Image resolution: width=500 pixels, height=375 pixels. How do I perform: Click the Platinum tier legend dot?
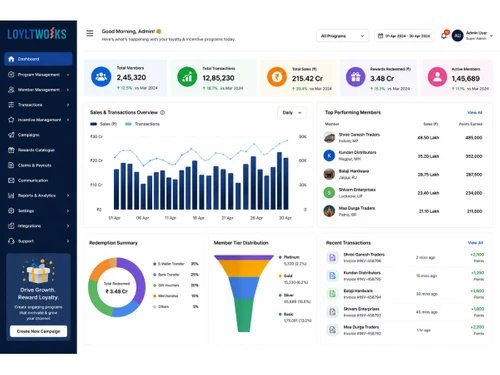[x=280, y=257]
